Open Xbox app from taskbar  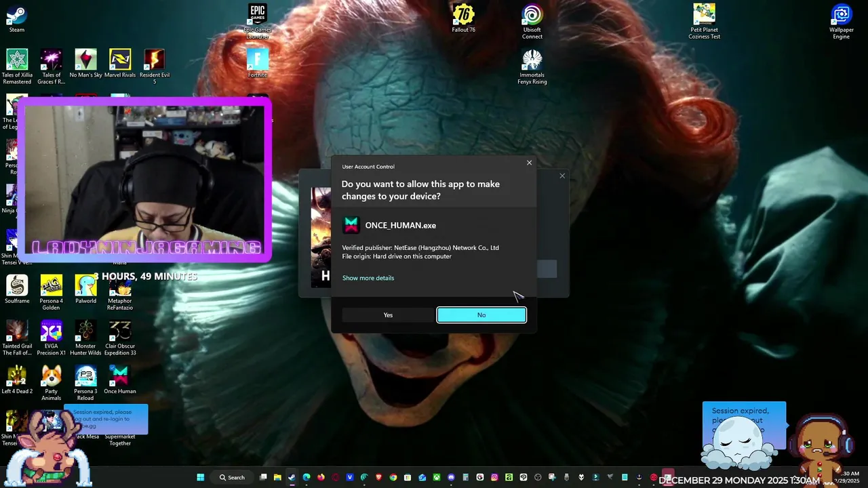click(437, 477)
